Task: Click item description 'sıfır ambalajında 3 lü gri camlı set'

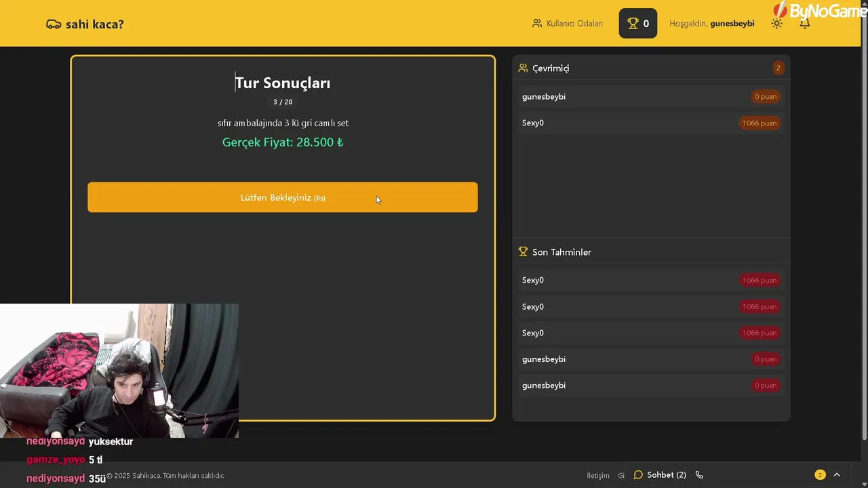Action: point(283,123)
